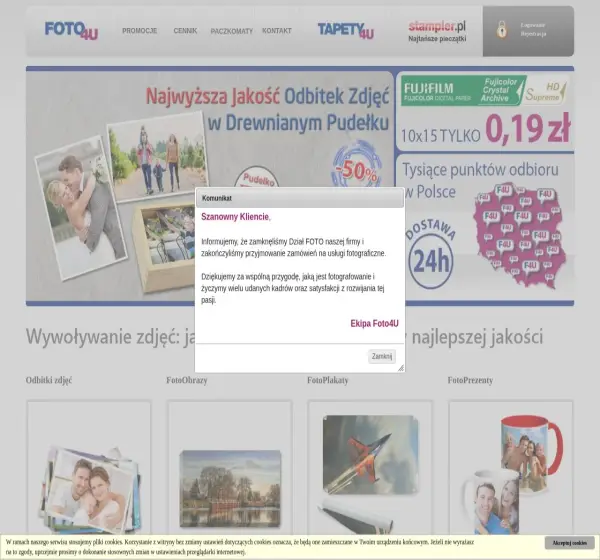
Task: Click the 'Szanowny Kliencie' greeting text
Action: point(236,217)
